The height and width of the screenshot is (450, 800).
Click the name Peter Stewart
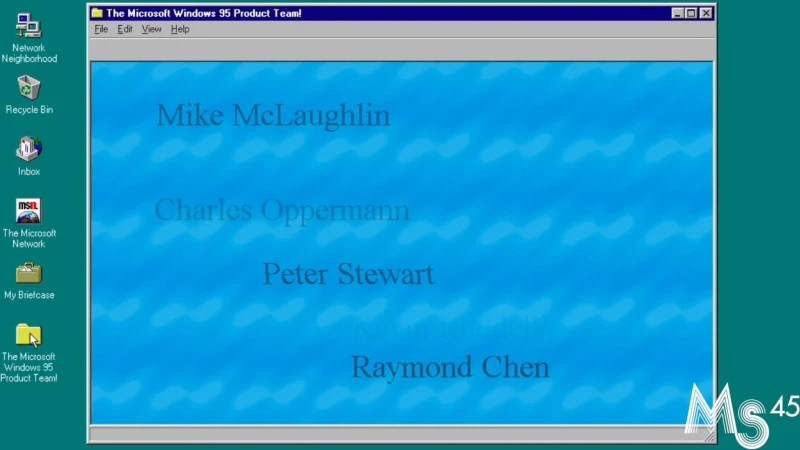(x=348, y=274)
